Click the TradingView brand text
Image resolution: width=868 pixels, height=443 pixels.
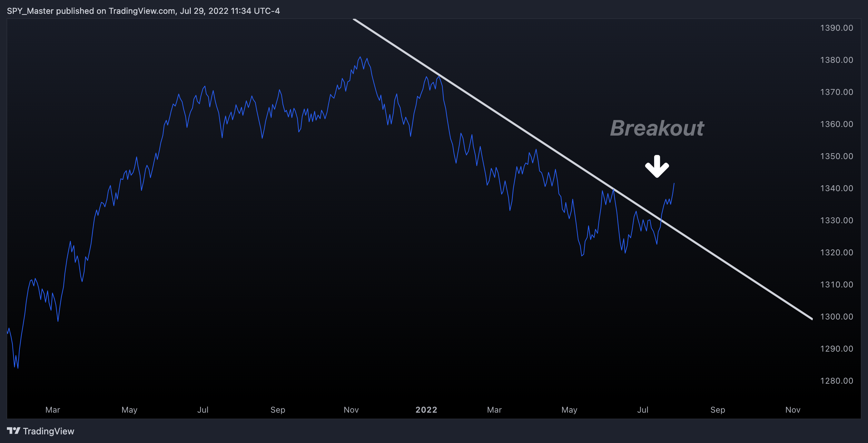pos(49,431)
